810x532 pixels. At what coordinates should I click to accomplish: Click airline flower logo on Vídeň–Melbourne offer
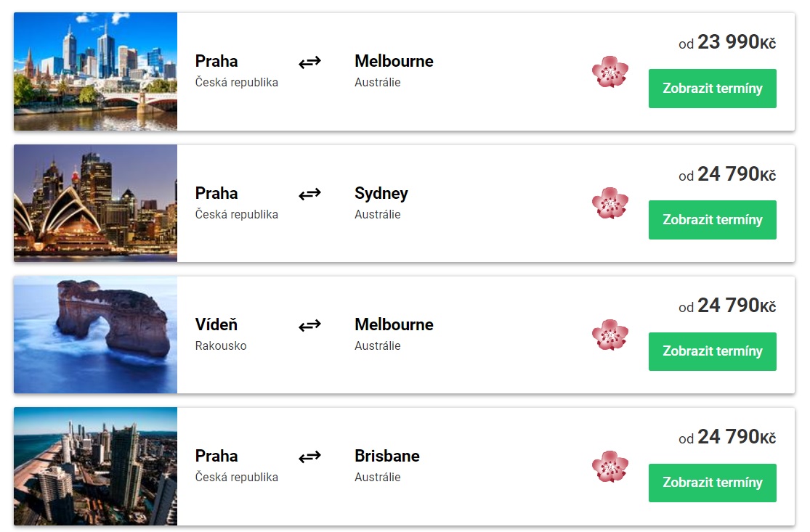(x=609, y=335)
